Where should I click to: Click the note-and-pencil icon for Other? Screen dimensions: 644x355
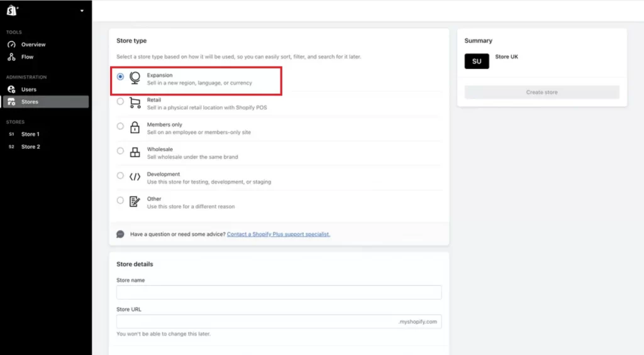pos(135,202)
